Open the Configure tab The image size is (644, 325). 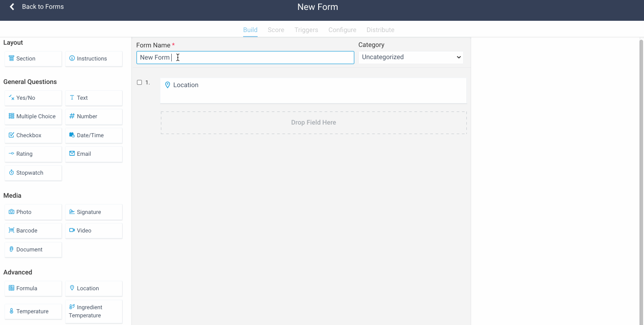point(342,30)
